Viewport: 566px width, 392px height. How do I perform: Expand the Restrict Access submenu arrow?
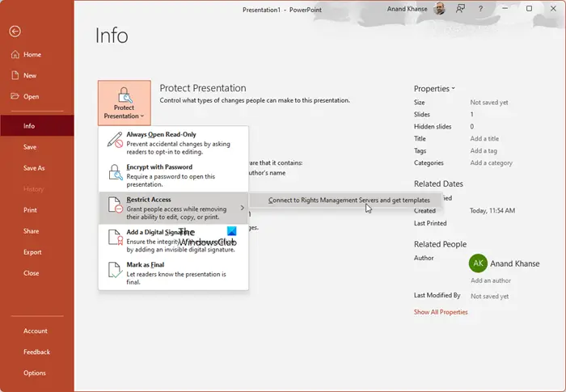point(243,208)
